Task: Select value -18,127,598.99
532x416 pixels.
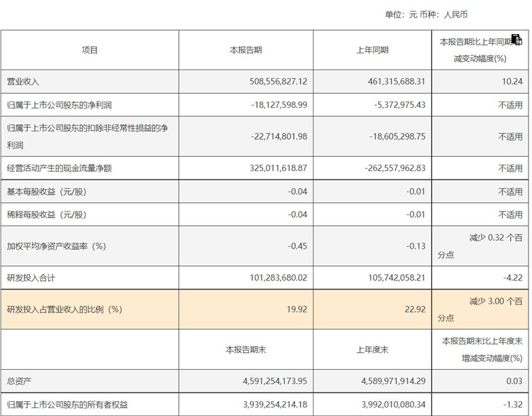Action: click(279, 105)
